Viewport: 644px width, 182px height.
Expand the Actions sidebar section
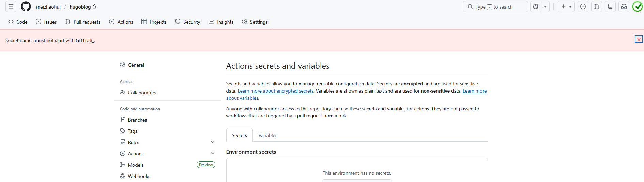pyautogui.click(x=213, y=153)
